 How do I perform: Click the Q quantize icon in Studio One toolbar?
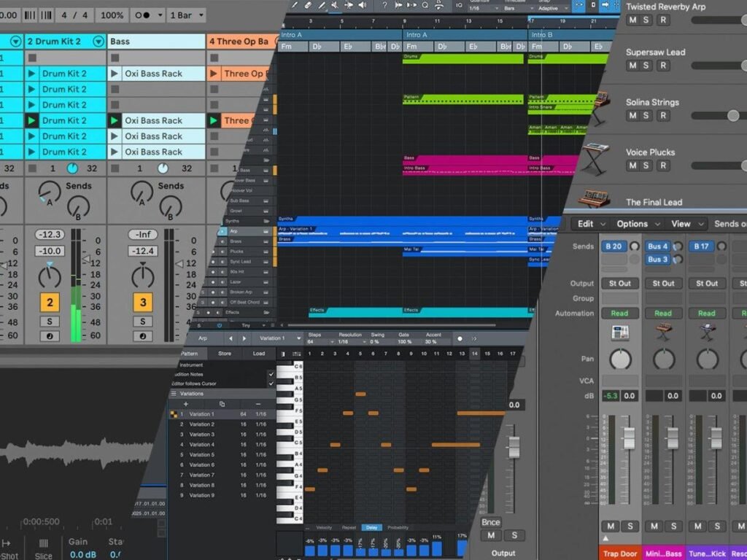coord(425,5)
